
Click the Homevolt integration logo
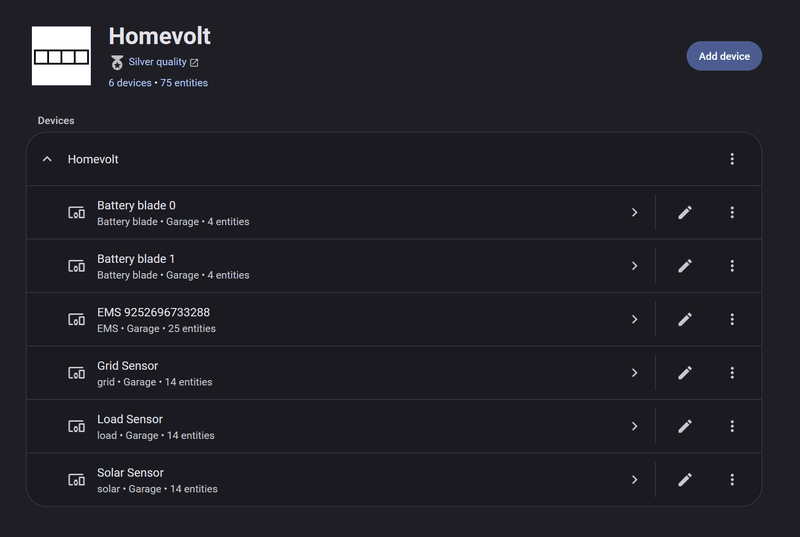coord(61,56)
